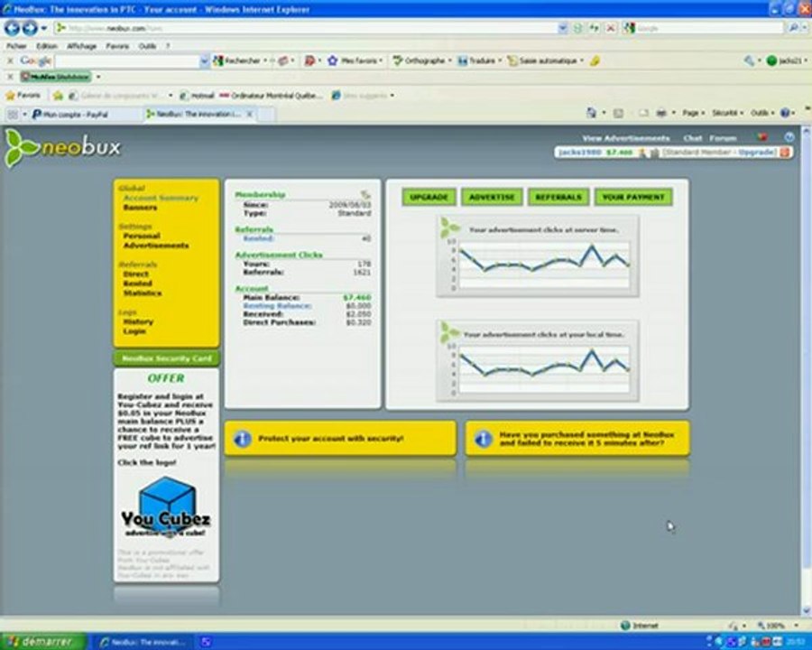Click the green REFERRALS button
Viewport: 812px width, 650px height.
(x=558, y=198)
